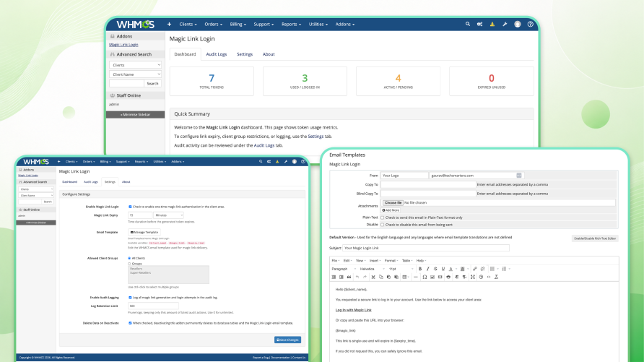Image resolution: width=644 pixels, height=362 pixels.
Task: Open the Insert menu in email editor
Action: [x=375, y=261]
